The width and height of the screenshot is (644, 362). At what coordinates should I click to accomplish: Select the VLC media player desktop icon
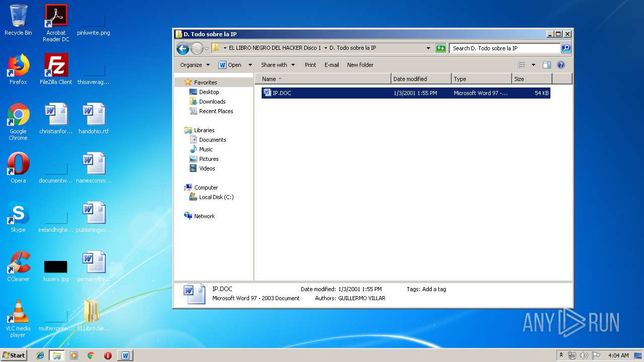pos(18,319)
